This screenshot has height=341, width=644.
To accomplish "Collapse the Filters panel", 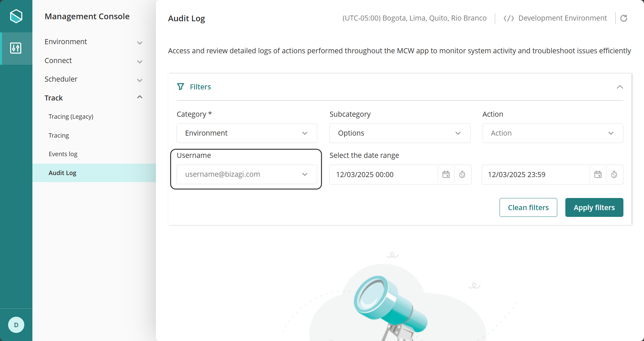I will point(619,87).
